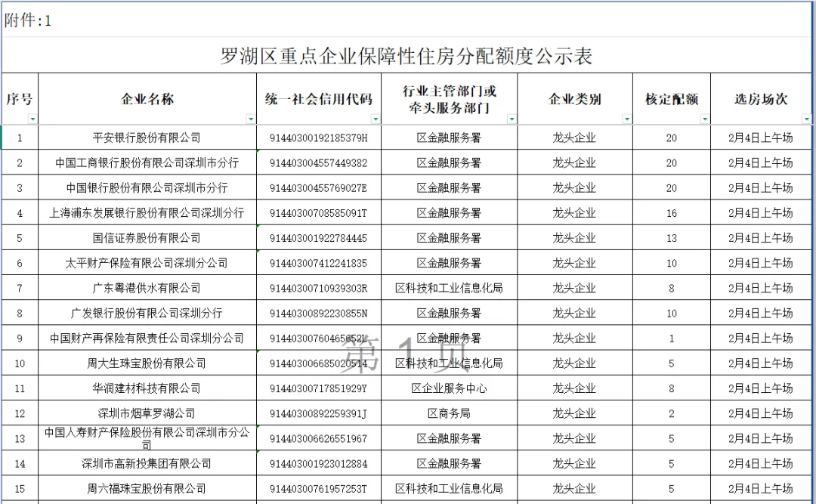The image size is (816, 504).
Task: Select cell 周六福珠宝股份有限公司
Action: [x=147, y=488]
